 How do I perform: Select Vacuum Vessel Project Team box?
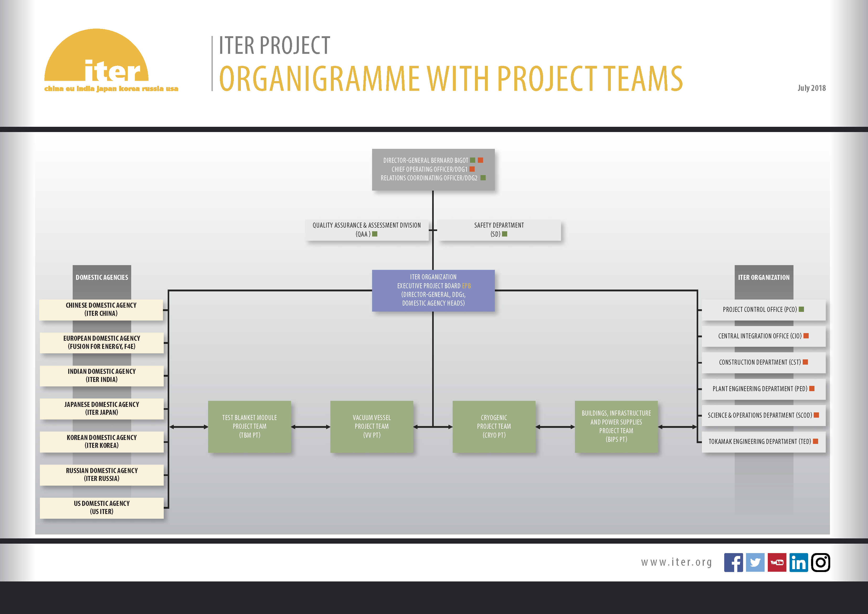click(x=372, y=427)
